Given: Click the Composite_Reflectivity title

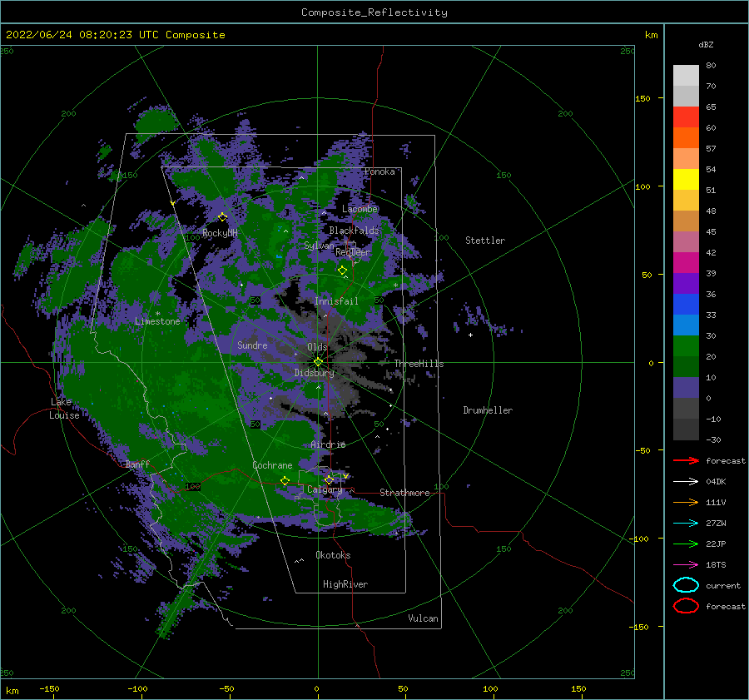Looking at the screenshot, I should pyautogui.click(x=374, y=12).
